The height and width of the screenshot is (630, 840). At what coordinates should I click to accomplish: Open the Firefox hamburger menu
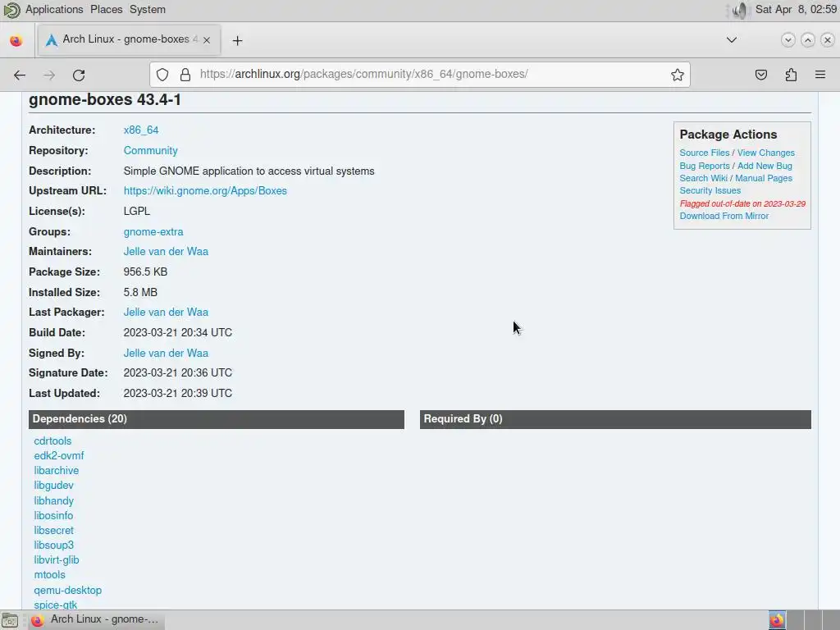[820, 75]
